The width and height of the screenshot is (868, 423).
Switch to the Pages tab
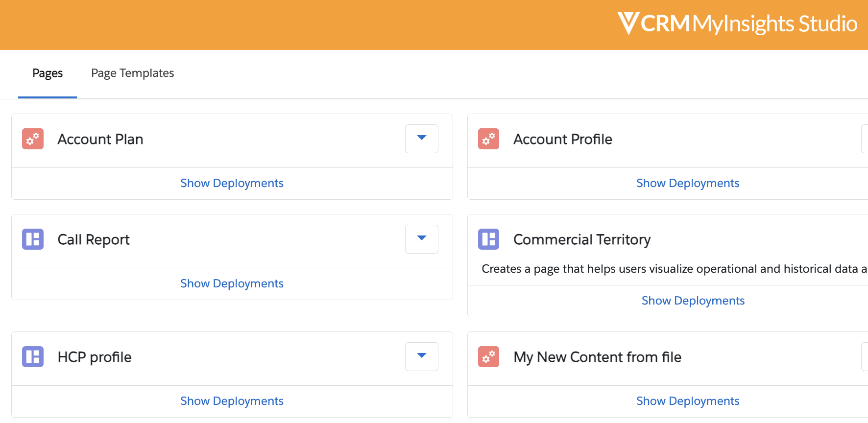[48, 73]
